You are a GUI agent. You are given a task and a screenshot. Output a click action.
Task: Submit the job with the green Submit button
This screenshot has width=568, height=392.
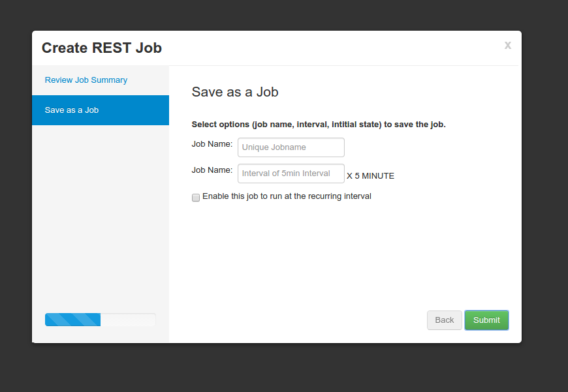[486, 320]
